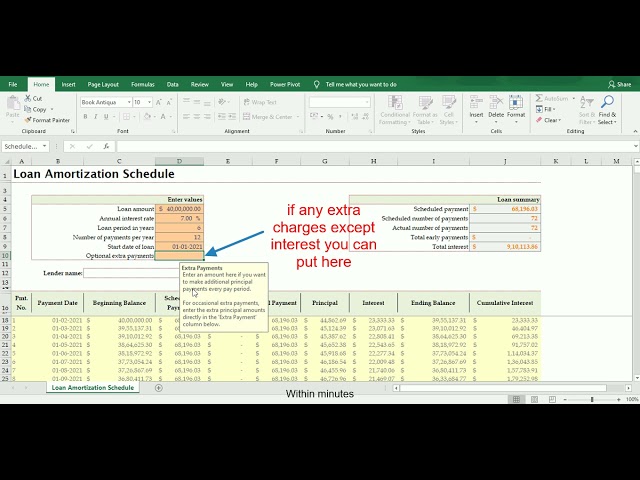The image size is (640, 480).
Task: Copy the selection with the Copy icon
Action: 28,109
